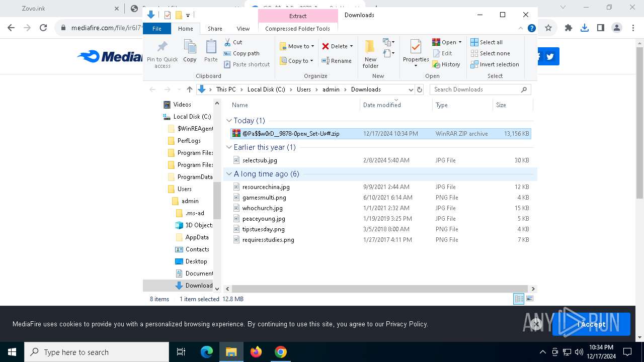Viewport: 644px width, 362px height.
Task: Open the Contacts folder in navigation pane
Action: (192, 249)
